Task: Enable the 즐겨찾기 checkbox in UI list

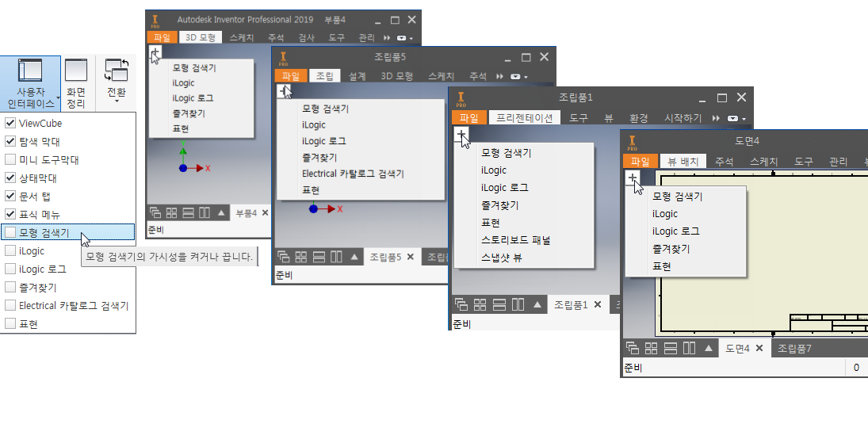Action: (10, 287)
